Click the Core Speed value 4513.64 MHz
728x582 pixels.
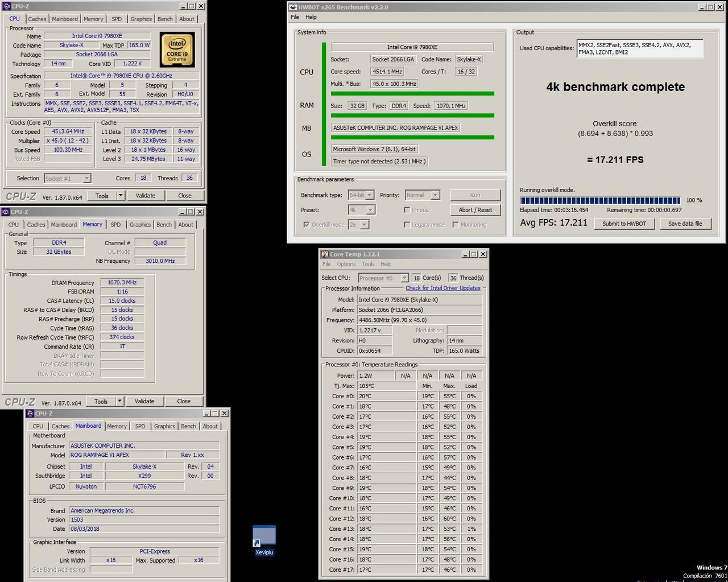(68, 131)
